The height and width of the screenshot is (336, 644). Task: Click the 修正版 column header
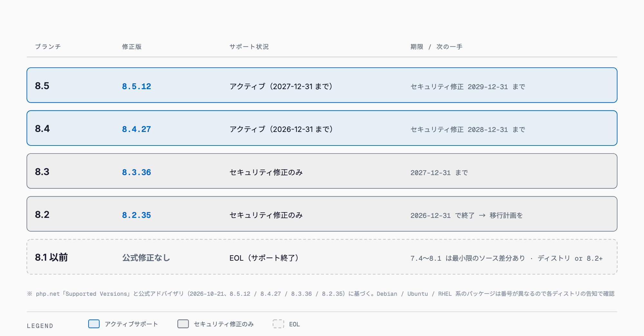(x=132, y=47)
